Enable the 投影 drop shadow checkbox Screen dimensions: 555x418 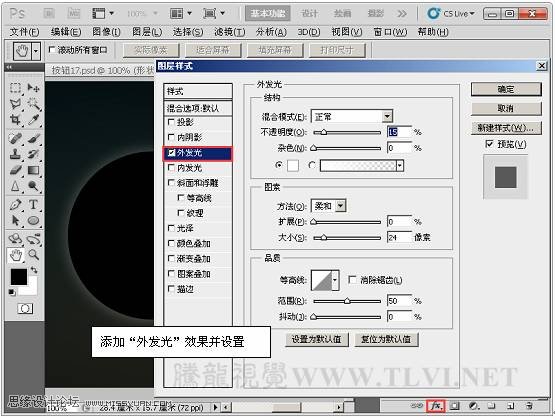[171, 122]
